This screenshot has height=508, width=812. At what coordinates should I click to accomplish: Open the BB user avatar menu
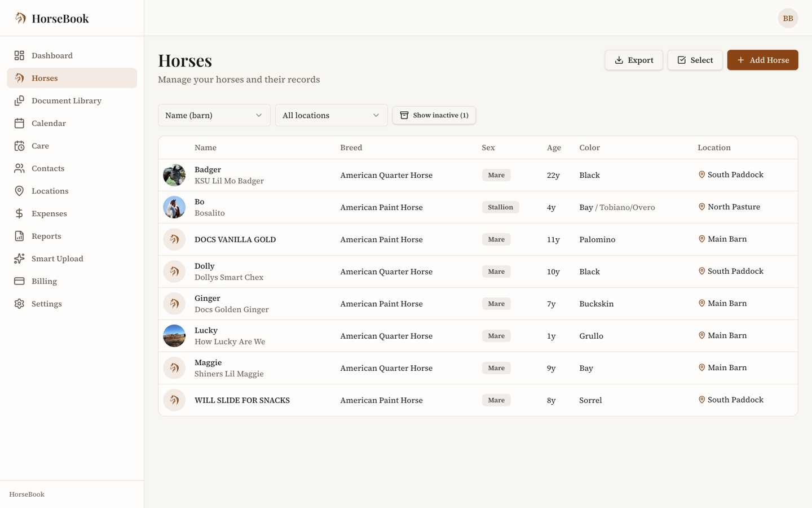pos(788,18)
